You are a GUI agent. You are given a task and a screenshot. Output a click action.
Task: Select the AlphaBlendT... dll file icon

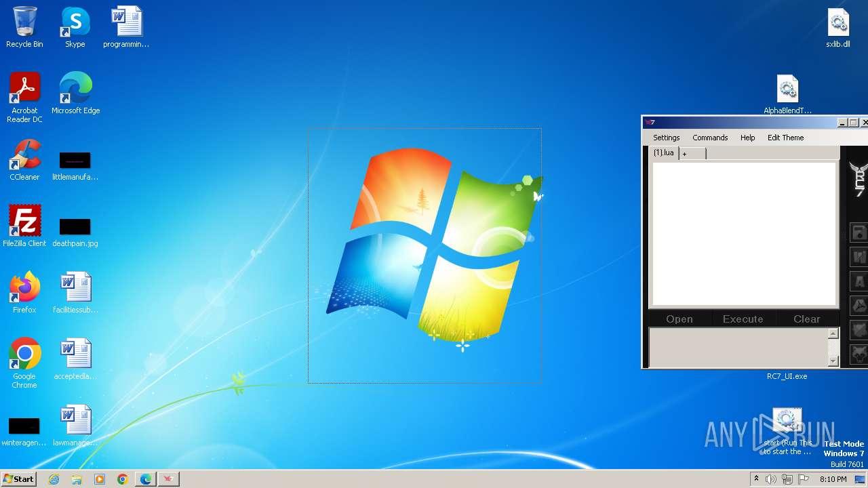coord(787,94)
